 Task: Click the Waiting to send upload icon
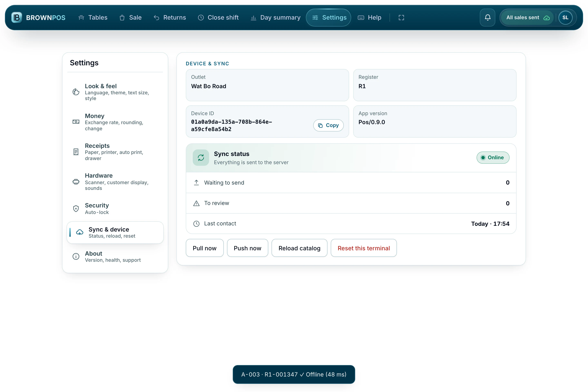click(x=196, y=183)
